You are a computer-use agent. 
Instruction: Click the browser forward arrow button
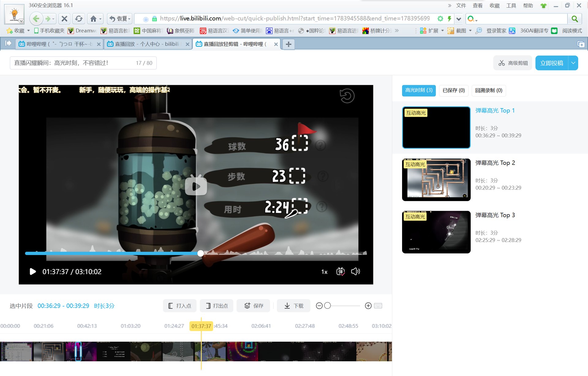[48, 19]
